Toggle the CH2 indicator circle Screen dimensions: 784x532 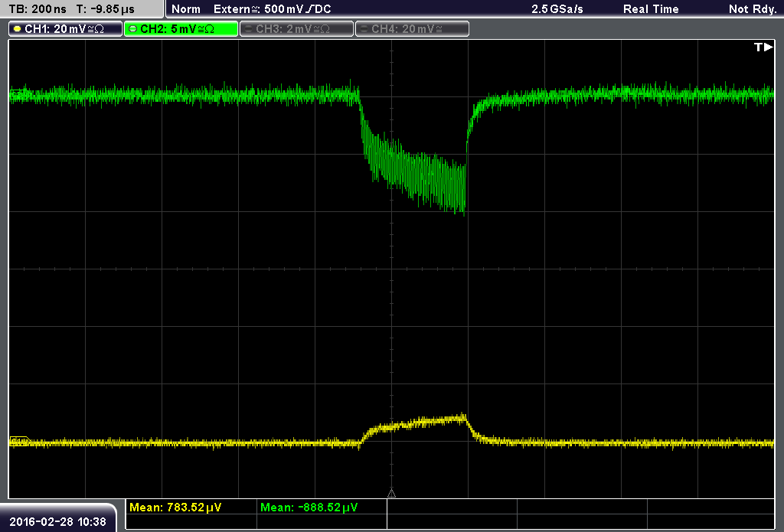point(132,29)
